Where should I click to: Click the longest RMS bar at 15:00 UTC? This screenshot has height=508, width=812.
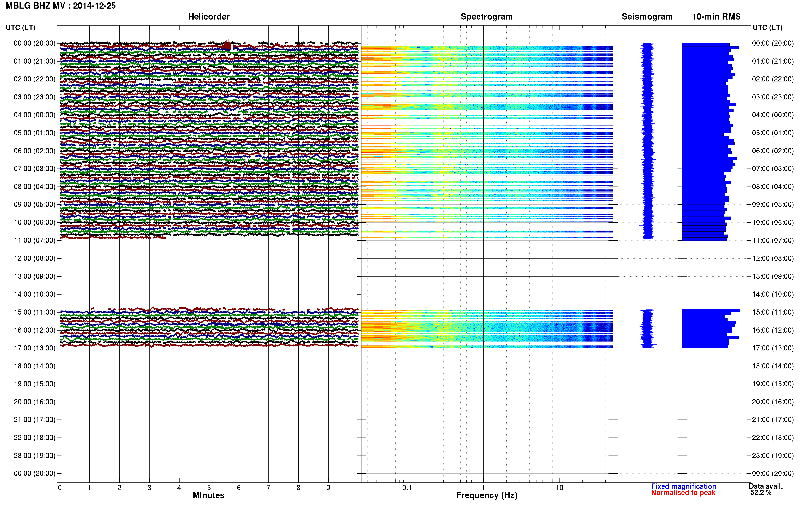tap(711, 311)
